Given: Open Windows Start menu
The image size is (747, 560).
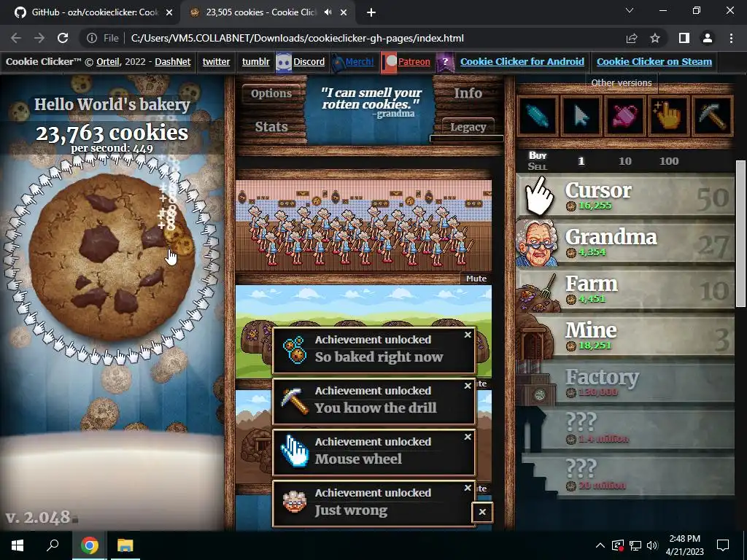Looking at the screenshot, I should point(18,545).
